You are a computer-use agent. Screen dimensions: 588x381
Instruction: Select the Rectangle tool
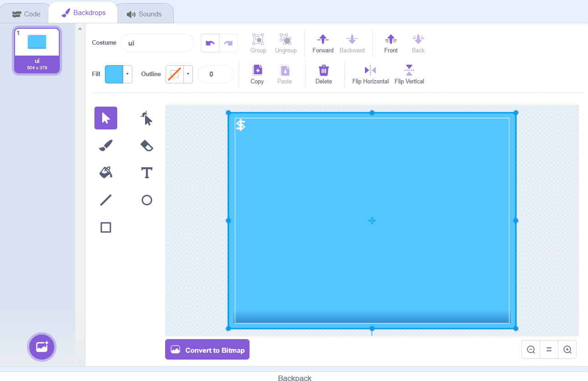(x=106, y=227)
